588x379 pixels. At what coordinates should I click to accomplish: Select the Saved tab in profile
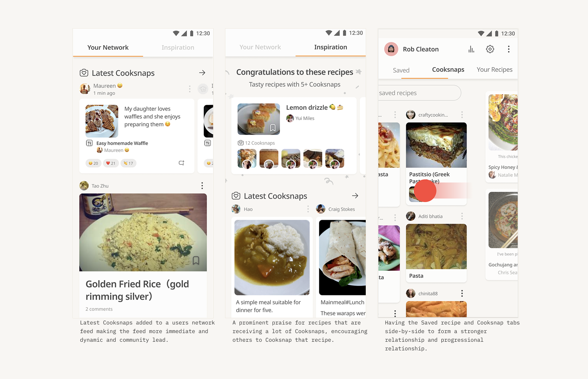click(401, 70)
